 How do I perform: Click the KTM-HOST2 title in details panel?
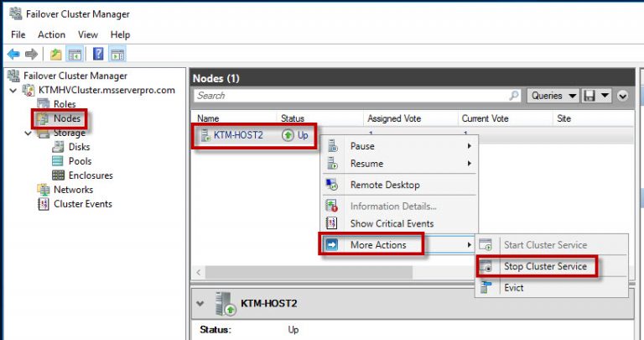pos(268,303)
